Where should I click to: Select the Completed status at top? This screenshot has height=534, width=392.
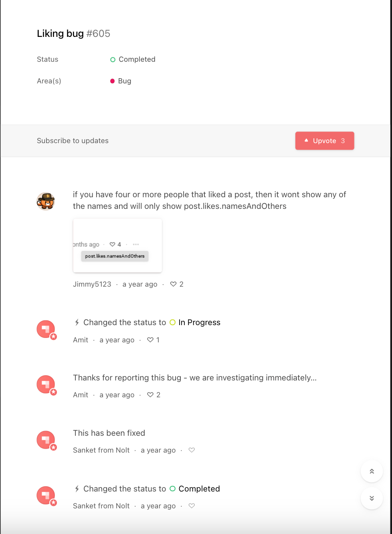pos(133,59)
